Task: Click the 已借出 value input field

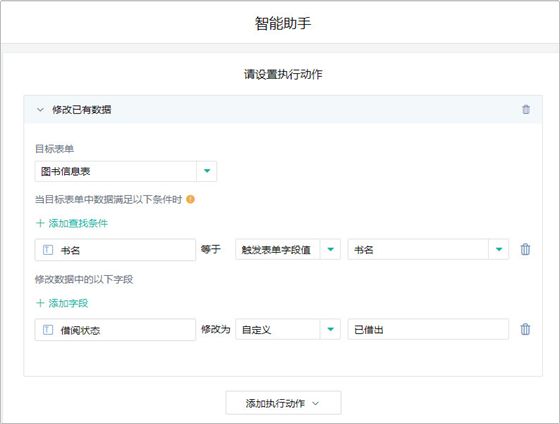Action: (428, 329)
